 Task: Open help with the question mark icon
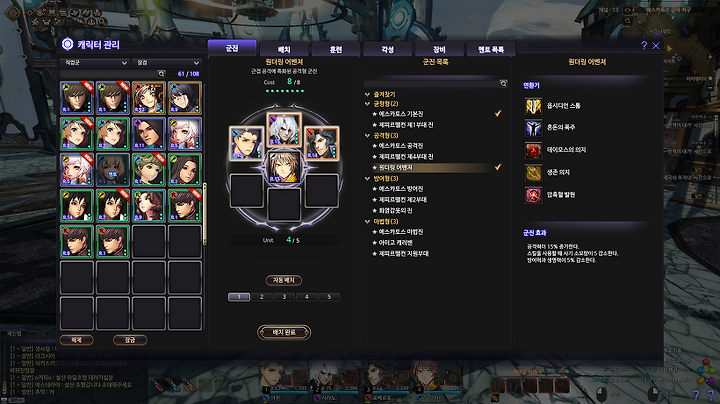pos(644,45)
